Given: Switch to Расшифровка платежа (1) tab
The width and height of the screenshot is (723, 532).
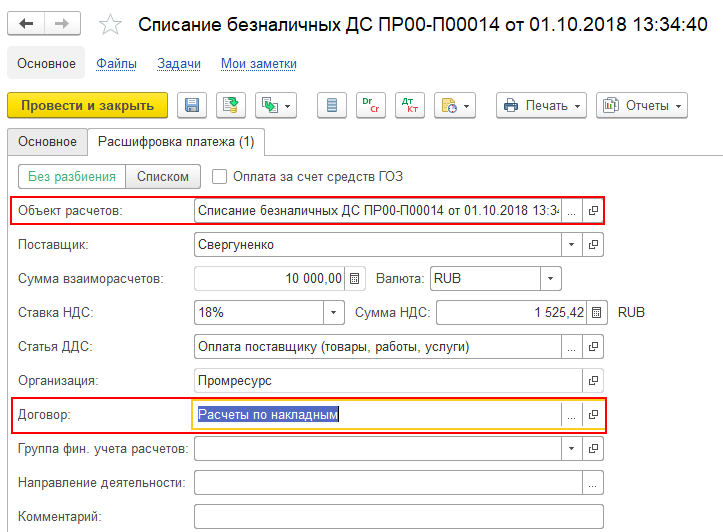Looking at the screenshot, I should point(176,142).
